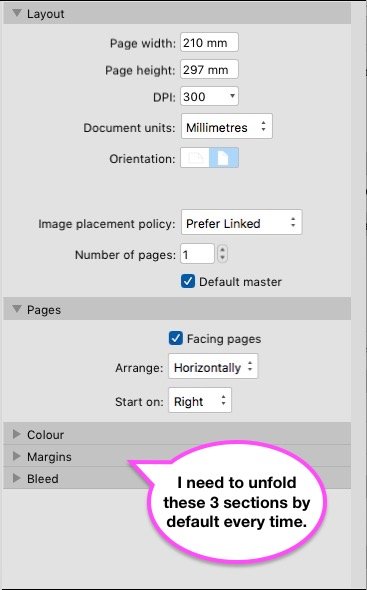Viewport: 367px width, 590px height.
Task: Click the Number of pages stepper
Action: pyautogui.click(x=222, y=254)
